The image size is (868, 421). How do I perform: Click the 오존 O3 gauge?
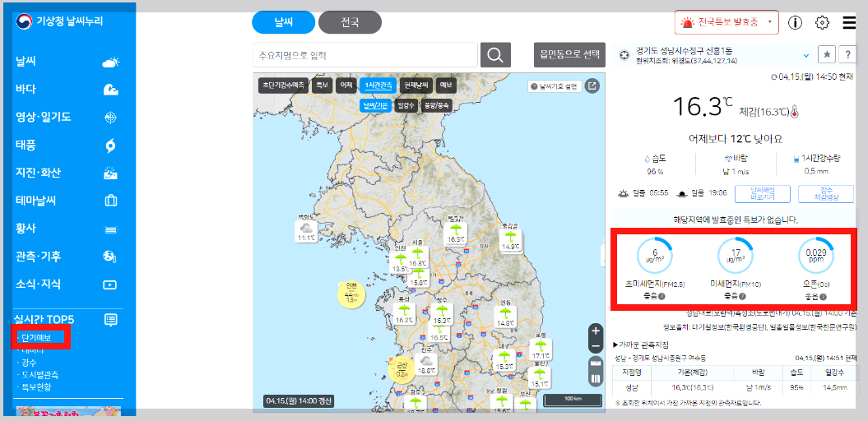click(x=816, y=256)
